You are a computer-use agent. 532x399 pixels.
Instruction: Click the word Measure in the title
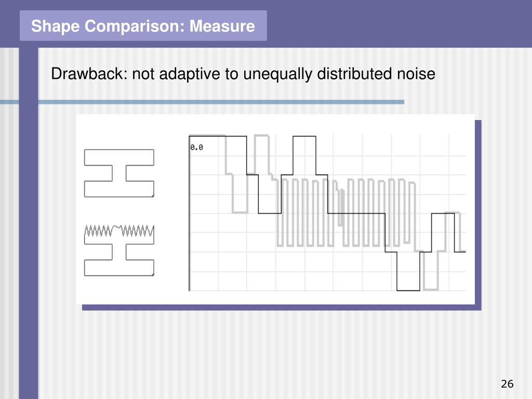click(x=222, y=26)
